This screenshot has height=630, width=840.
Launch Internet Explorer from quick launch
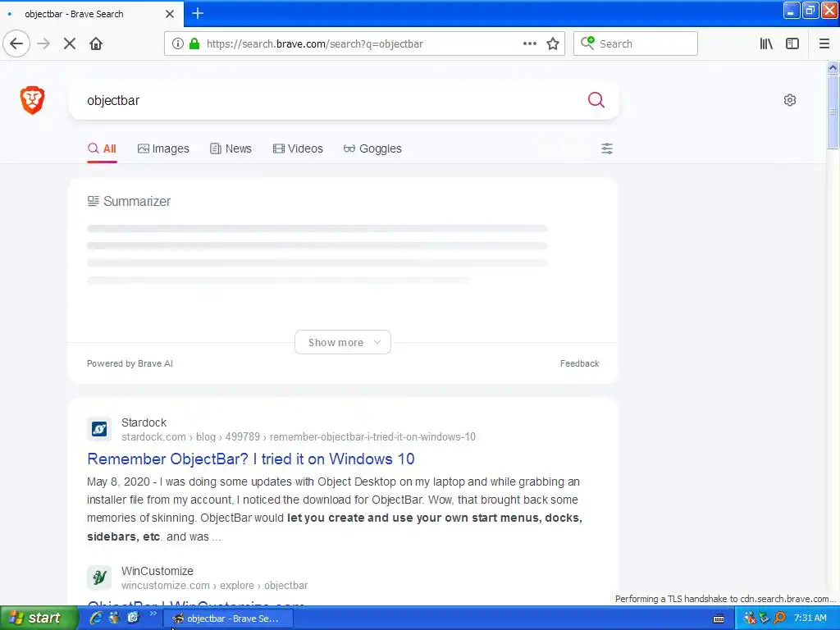tap(96, 618)
